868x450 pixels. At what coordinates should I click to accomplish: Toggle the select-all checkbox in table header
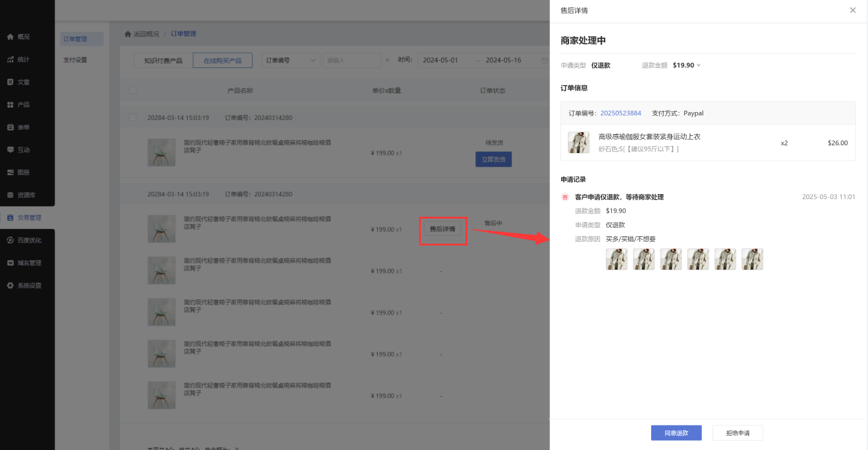pyautogui.click(x=133, y=91)
